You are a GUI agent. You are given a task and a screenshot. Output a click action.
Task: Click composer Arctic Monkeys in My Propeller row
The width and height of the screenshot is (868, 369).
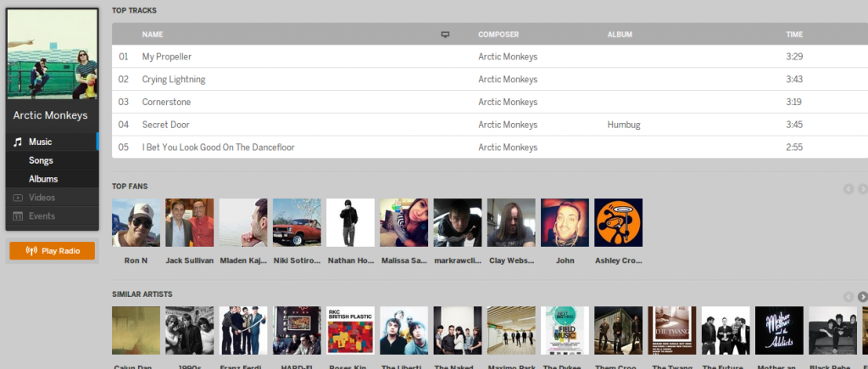[508, 57]
